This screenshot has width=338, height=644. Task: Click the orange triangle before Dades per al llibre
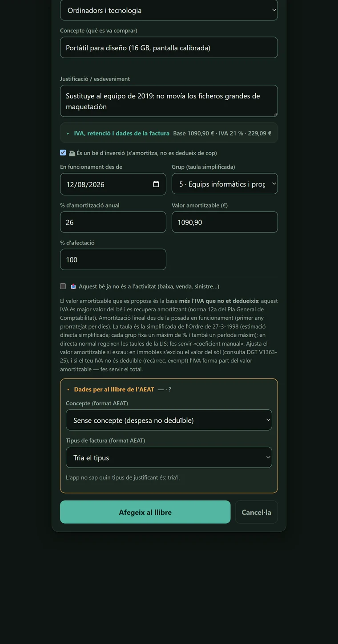pos(68,390)
